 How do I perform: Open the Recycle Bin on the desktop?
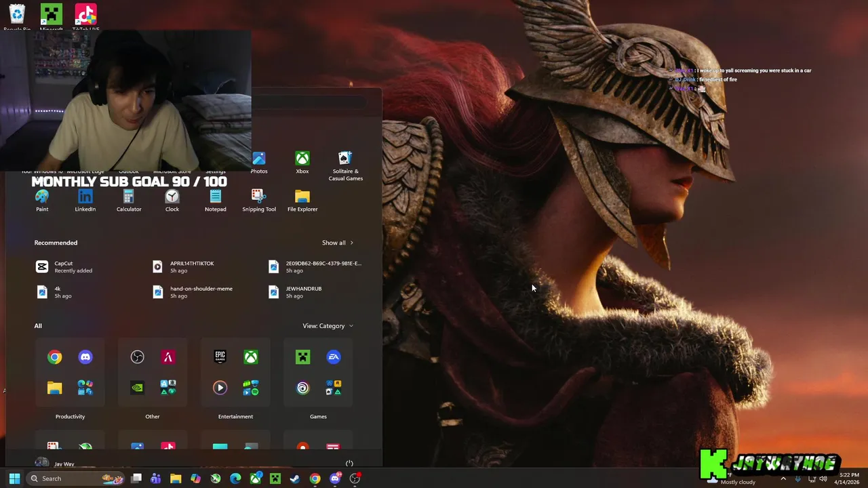point(17,17)
